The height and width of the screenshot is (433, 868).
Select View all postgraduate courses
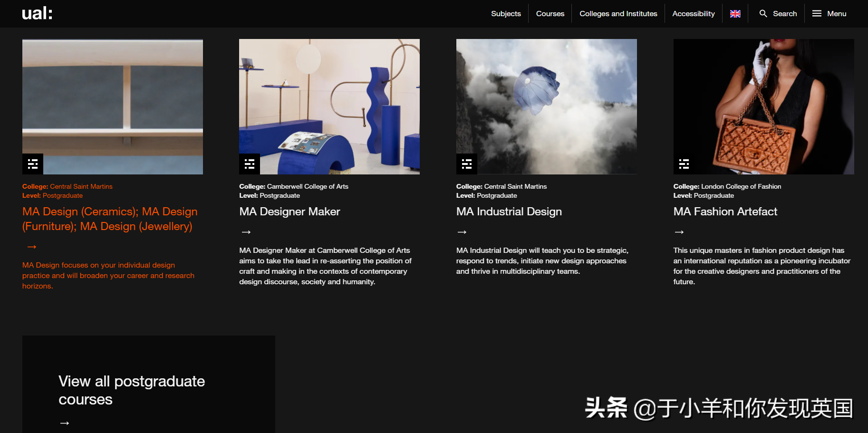click(x=132, y=390)
